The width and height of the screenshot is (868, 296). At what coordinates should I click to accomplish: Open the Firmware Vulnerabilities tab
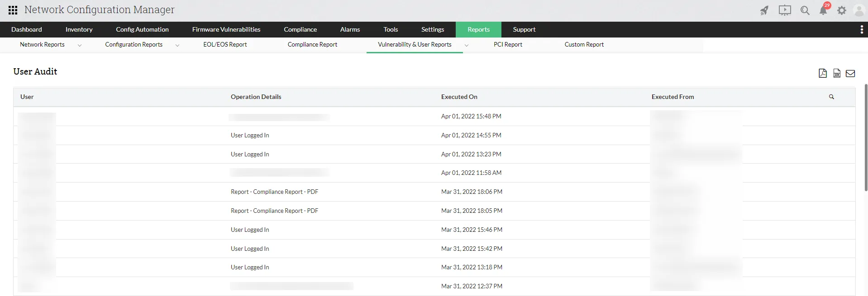click(226, 29)
